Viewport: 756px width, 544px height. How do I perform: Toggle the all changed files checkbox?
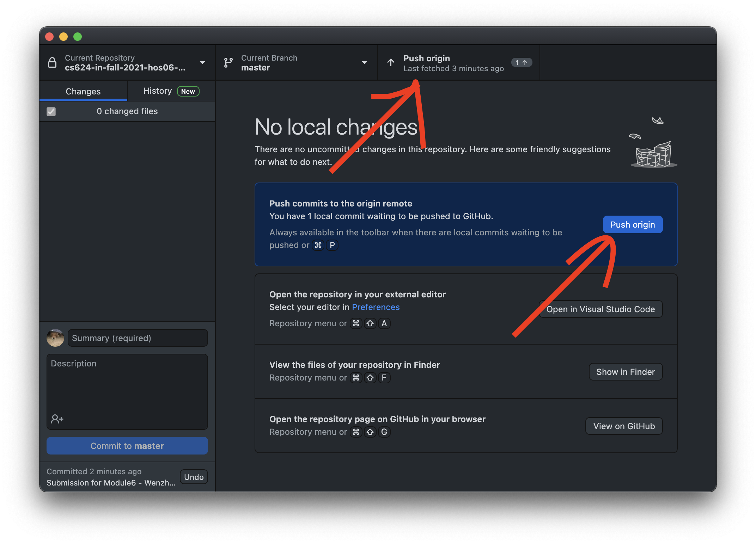click(x=51, y=112)
